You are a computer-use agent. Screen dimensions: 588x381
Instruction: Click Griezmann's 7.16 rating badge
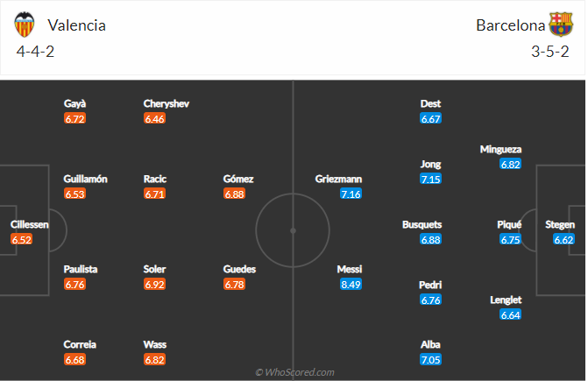coord(350,194)
